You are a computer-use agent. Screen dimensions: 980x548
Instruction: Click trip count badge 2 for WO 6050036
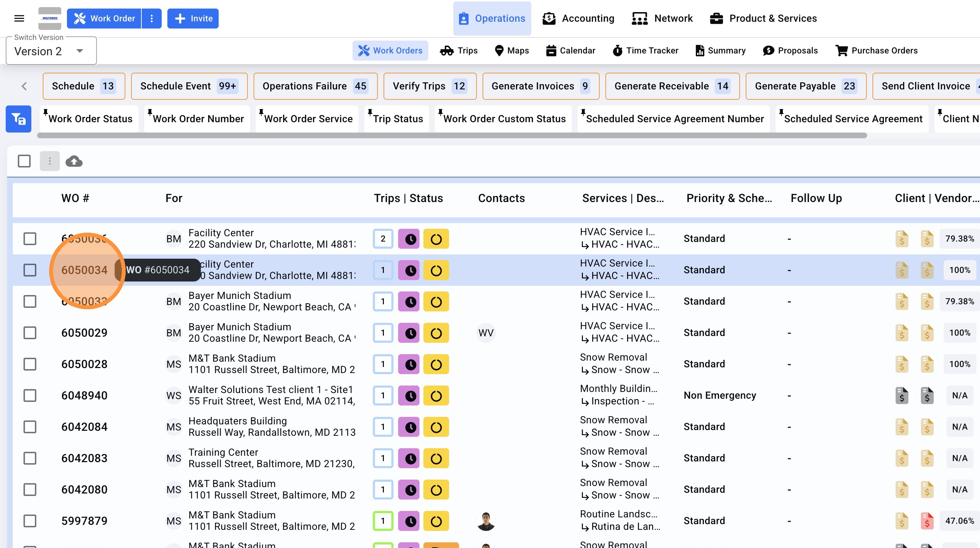(x=383, y=239)
